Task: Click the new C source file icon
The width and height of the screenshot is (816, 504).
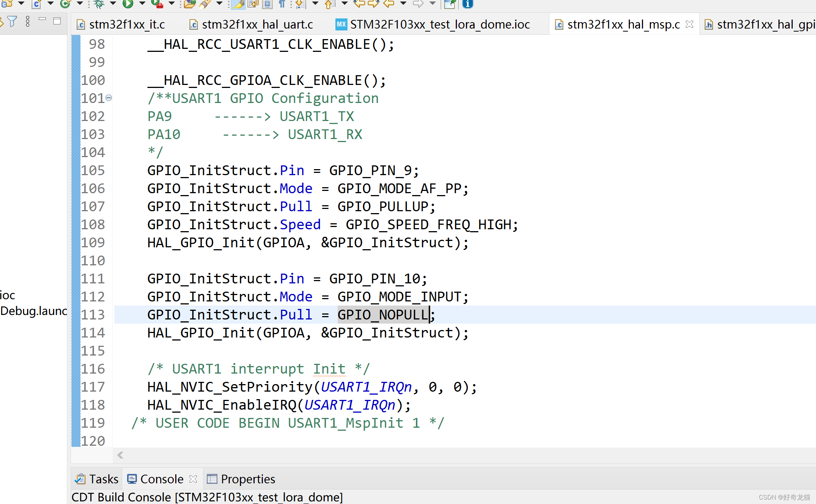Action: coord(36,4)
